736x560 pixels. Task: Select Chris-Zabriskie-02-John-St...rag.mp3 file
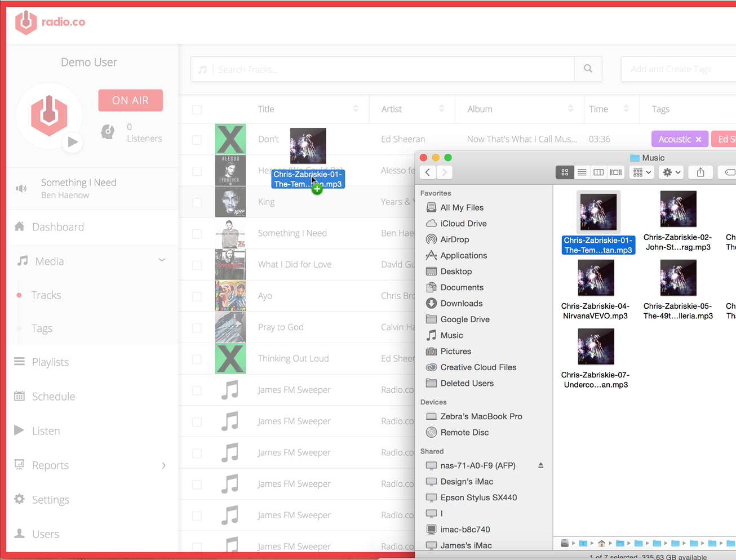pyautogui.click(x=678, y=221)
